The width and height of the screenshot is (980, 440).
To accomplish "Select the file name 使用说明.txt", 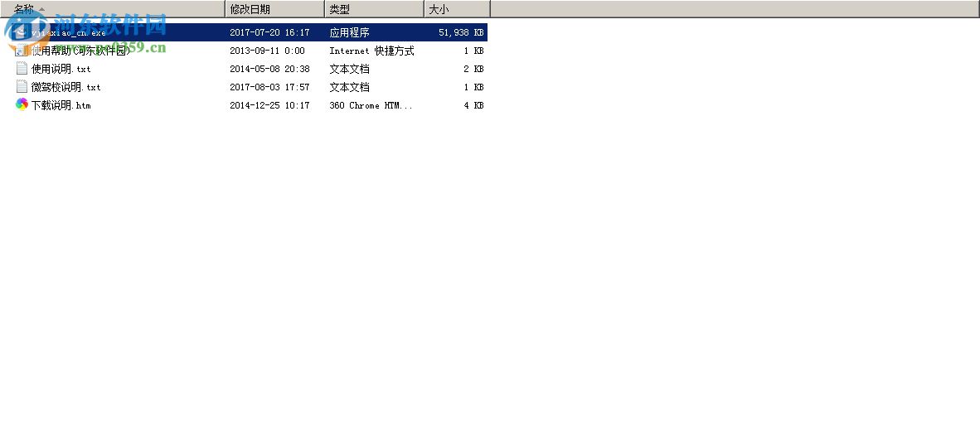I will pyautogui.click(x=61, y=69).
